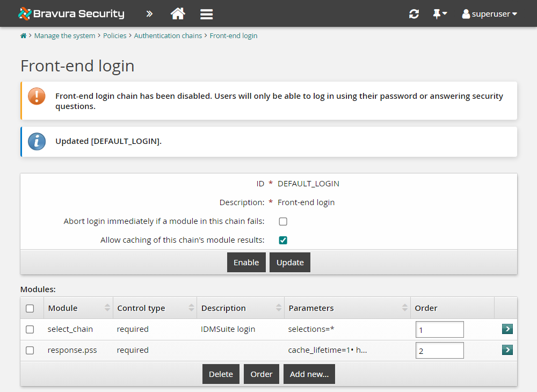Viewport: 537px width, 392px height.
Task: Navigate to Authentication chains breadcrumb
Action: (x=168, y=36)
